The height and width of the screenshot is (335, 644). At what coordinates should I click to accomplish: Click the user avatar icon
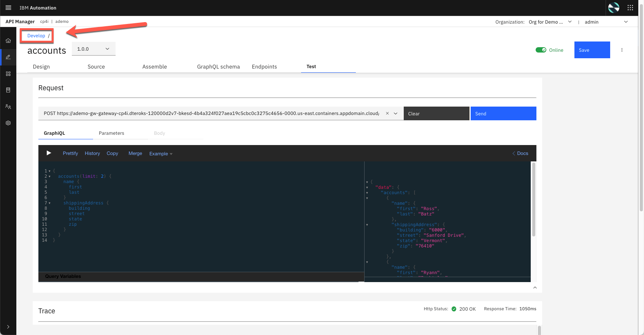614,8
